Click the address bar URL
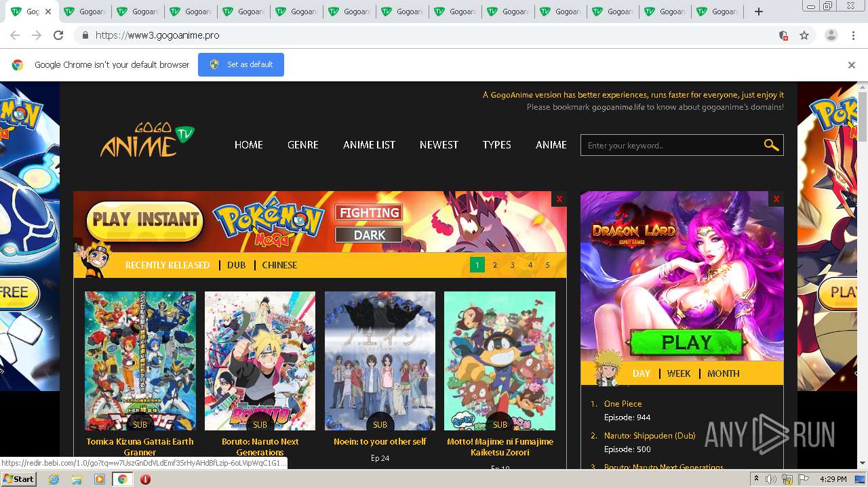 [157, 35]
